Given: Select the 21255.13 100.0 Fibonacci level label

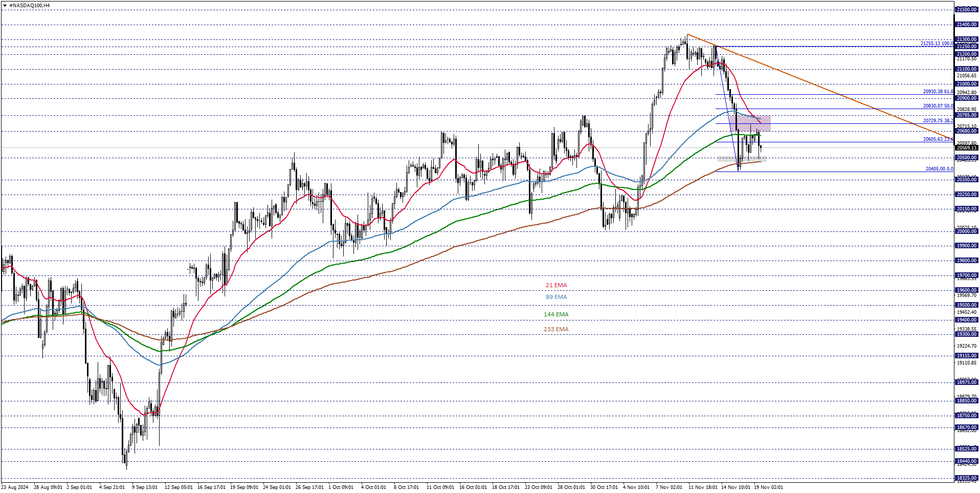Looking at the screenshot, I should coord(937,44).
